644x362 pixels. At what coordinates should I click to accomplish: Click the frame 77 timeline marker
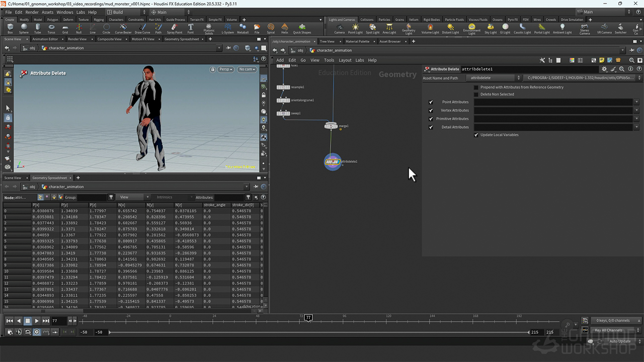coord(308,318)
